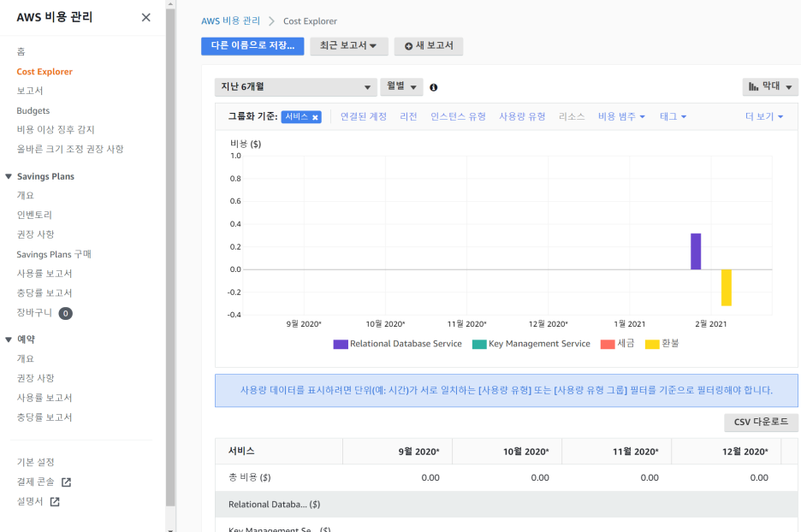Click the 1월 2021 axis label

click(x=629, y=323)
